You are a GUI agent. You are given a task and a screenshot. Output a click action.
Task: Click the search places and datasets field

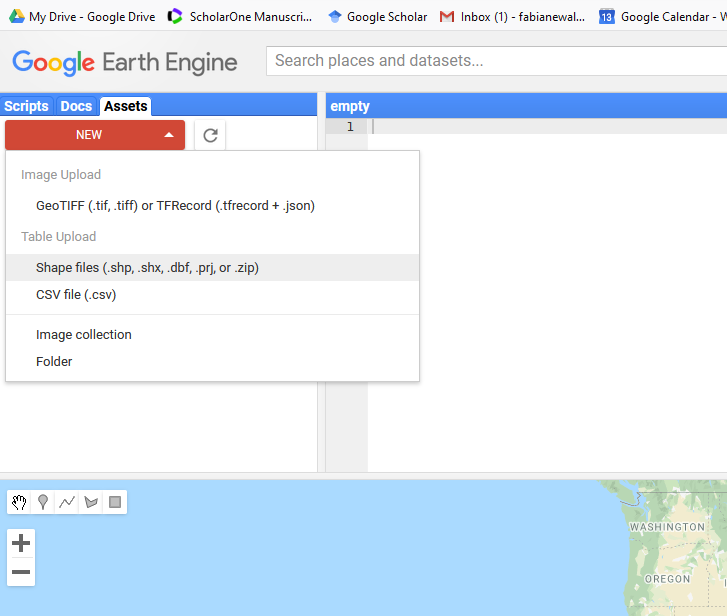(496, 61)
